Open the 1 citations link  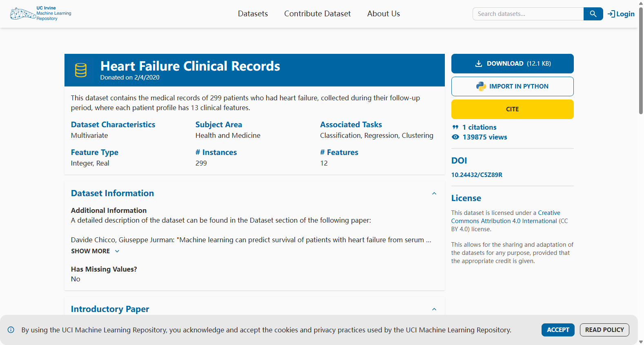480,127
